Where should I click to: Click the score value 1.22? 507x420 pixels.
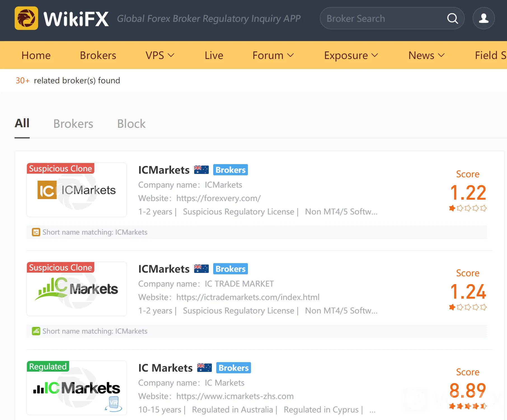[468, 193]
